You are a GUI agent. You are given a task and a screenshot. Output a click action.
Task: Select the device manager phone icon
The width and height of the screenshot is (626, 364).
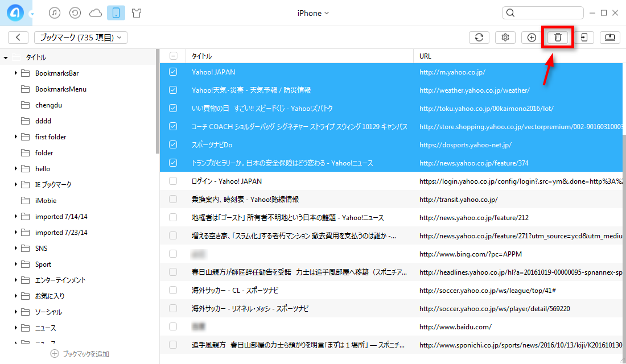(x=116, y=13)
